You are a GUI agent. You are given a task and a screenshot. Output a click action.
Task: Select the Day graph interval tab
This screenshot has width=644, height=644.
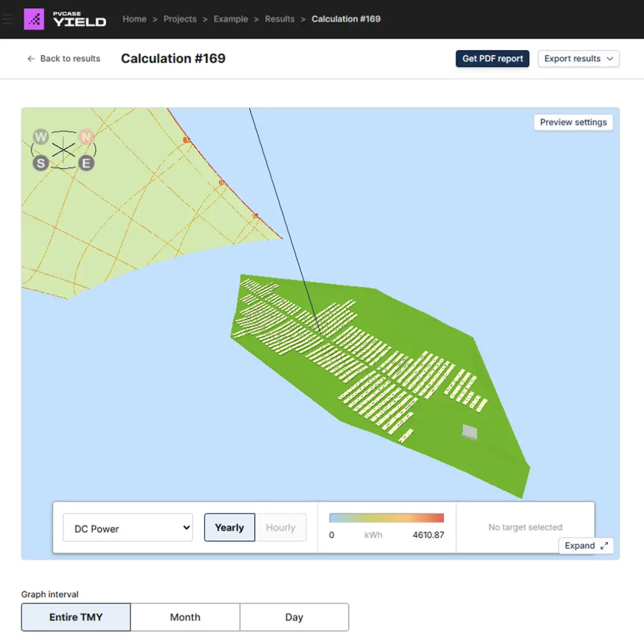click(294, 617)
